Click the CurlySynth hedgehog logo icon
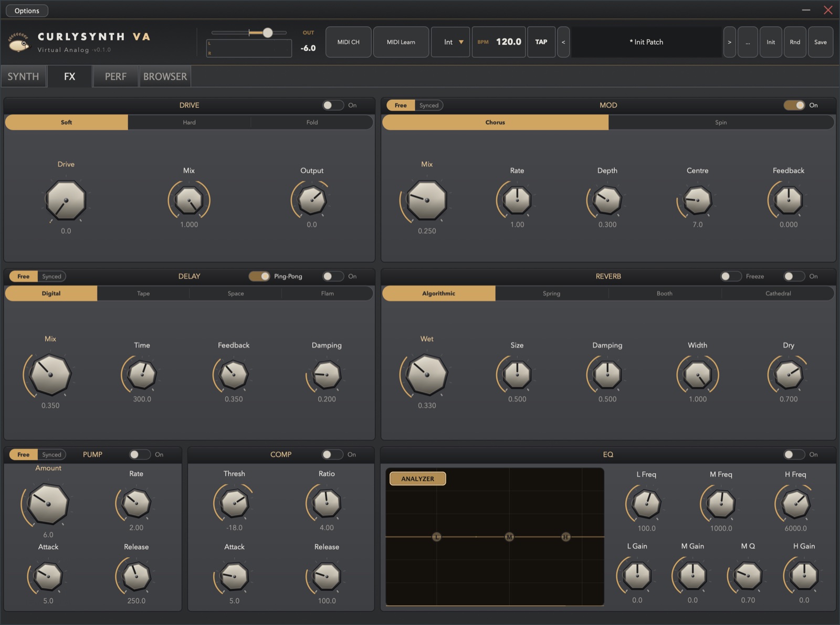The width and height of the screenshot is (840, 625). pyautogui.click(x=19, y=43)
